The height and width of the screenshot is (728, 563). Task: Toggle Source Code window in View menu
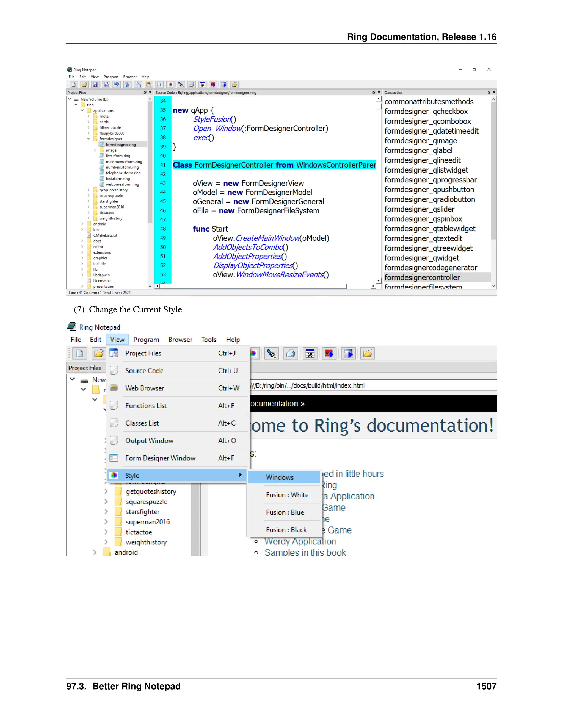[x=144, y=371]
